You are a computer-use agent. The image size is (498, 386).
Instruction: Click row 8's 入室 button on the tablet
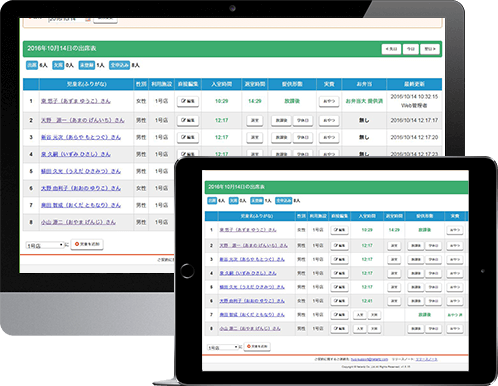pos(360,329)
